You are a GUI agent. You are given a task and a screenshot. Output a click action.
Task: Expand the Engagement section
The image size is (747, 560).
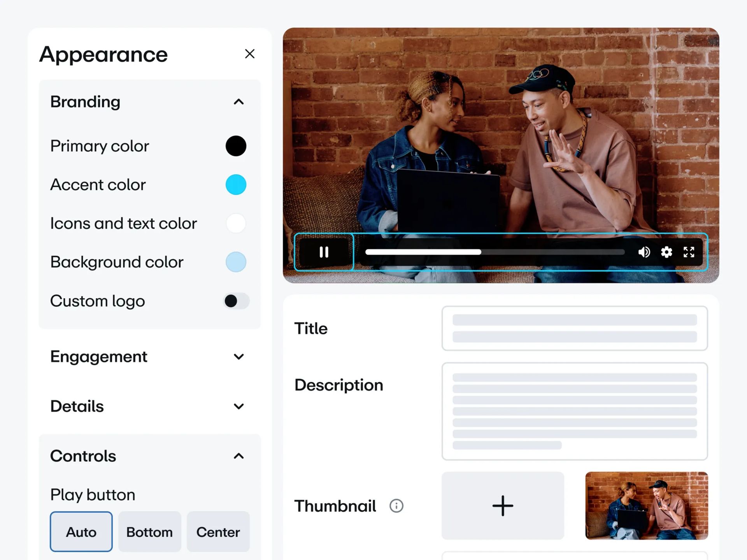(238, 357)
